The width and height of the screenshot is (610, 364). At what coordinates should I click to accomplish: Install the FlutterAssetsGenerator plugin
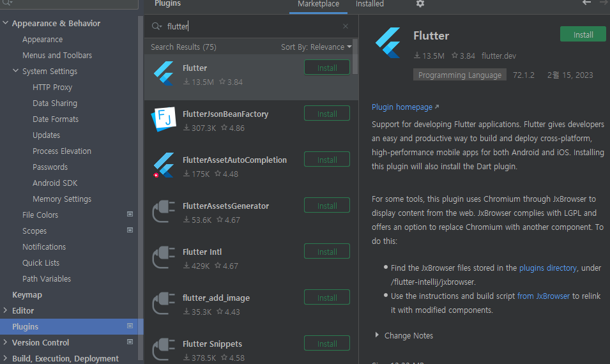click(x=327, y=206)
